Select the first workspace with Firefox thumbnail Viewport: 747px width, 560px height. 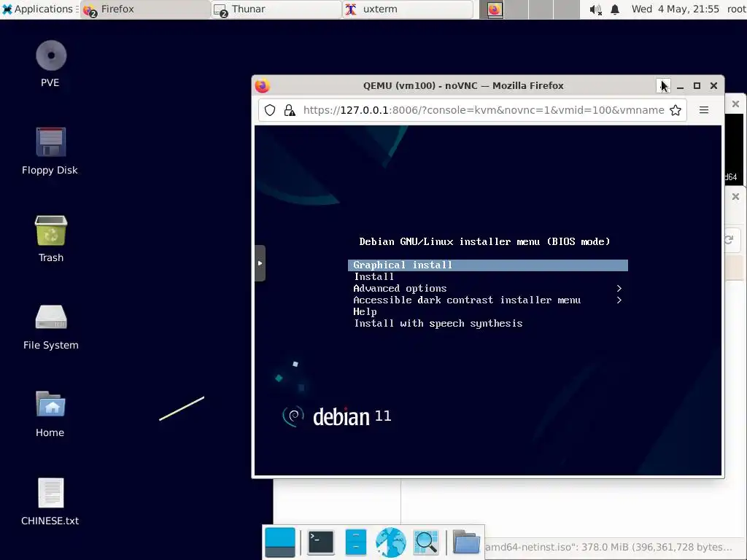pyautogui.click(x=495, y=9)
